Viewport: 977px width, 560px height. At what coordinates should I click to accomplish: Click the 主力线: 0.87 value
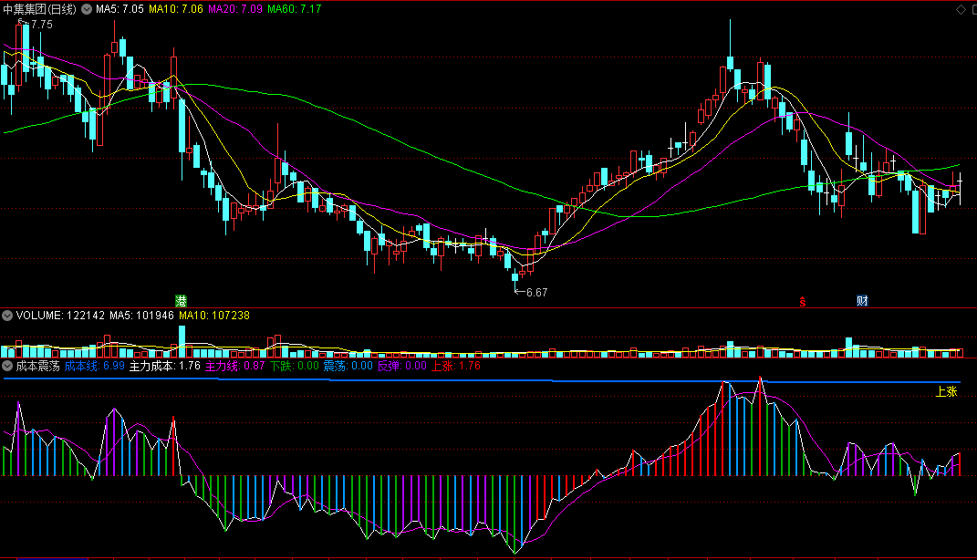235,367
